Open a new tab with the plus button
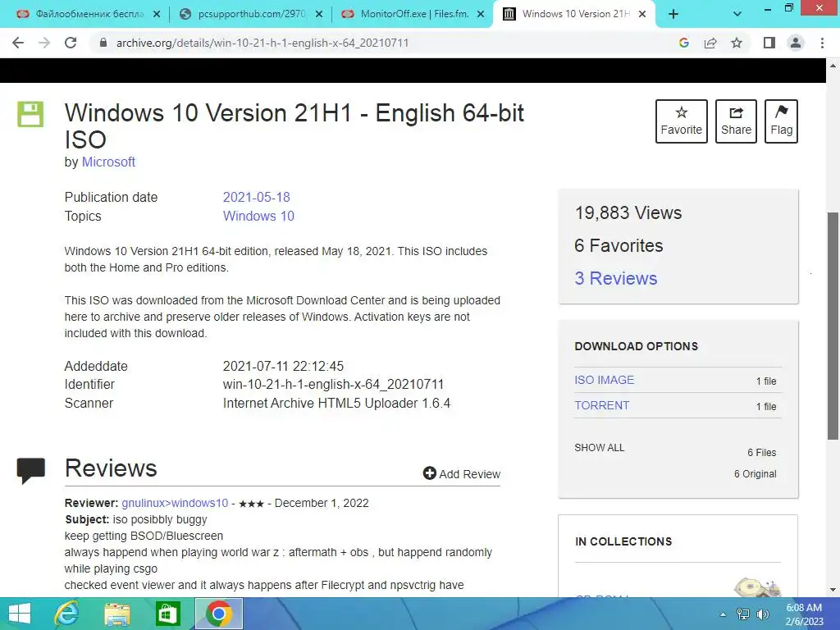 click(674, 15)
